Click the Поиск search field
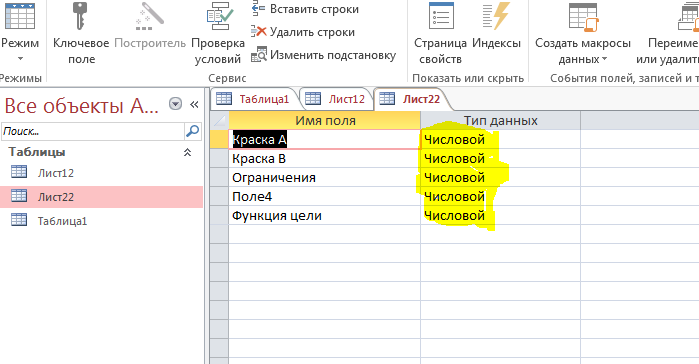This screenshot has height=364, width=699. coord(93,131)
